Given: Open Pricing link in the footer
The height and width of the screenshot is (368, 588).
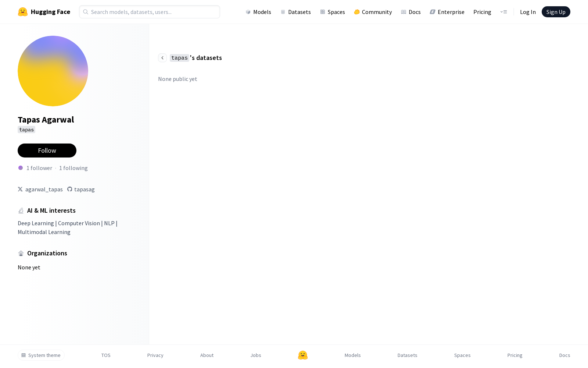Looking at the screenshot, I should tap(515, 355).
